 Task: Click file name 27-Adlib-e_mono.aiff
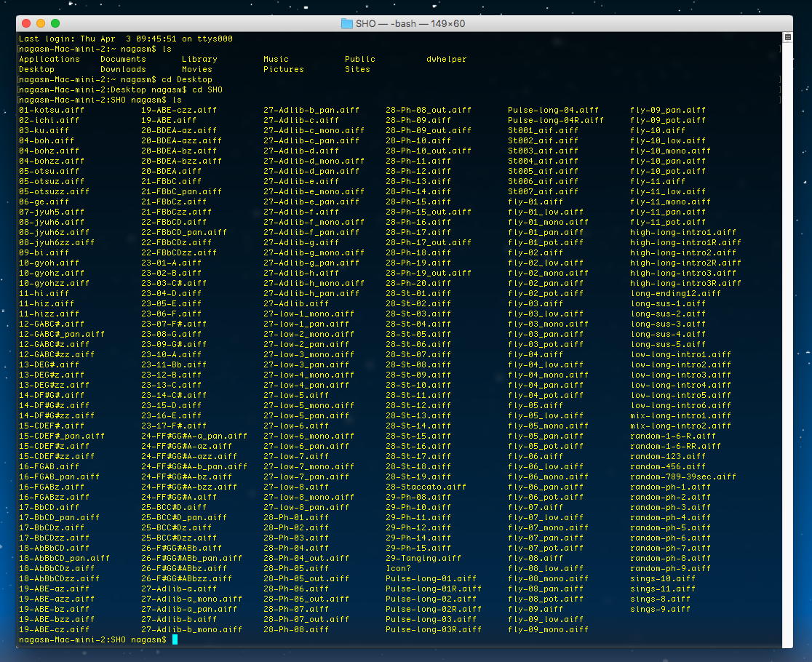click(314, 191)
